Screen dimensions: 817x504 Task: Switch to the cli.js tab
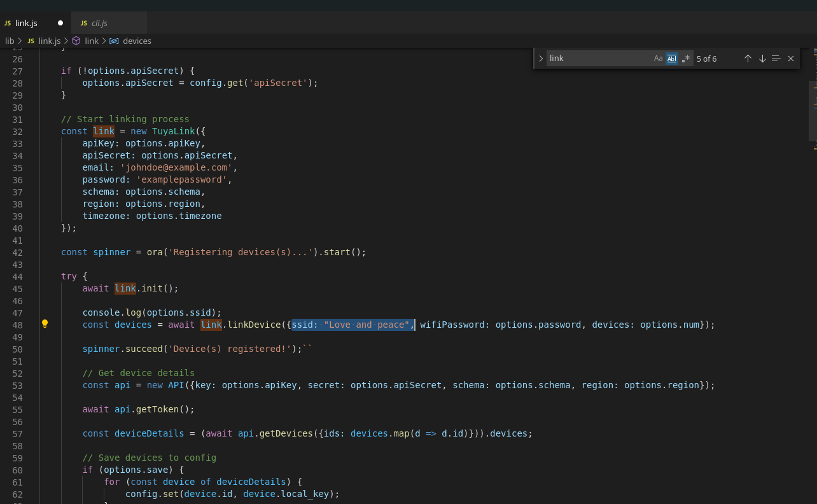point(109,23)
